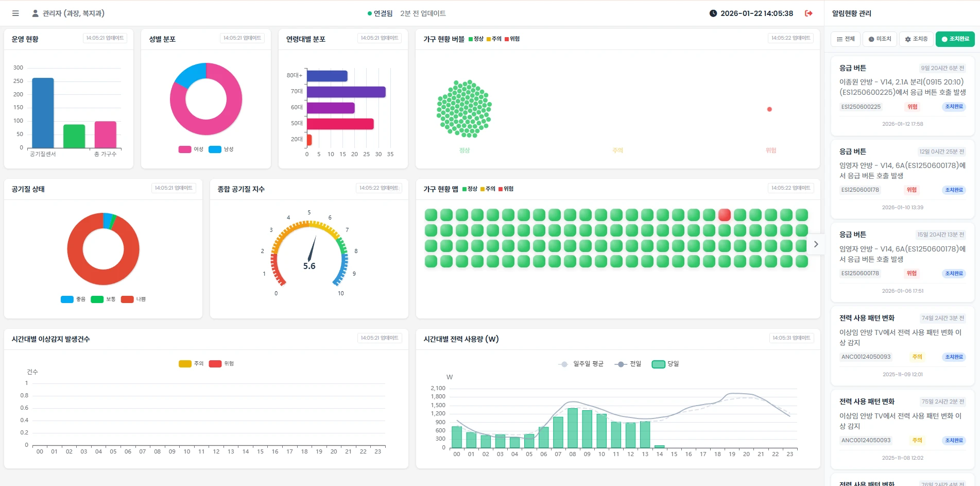Screen dimensions: 980x486
Task: Click the administrator user profile icon
Action: tap(35, 13)
